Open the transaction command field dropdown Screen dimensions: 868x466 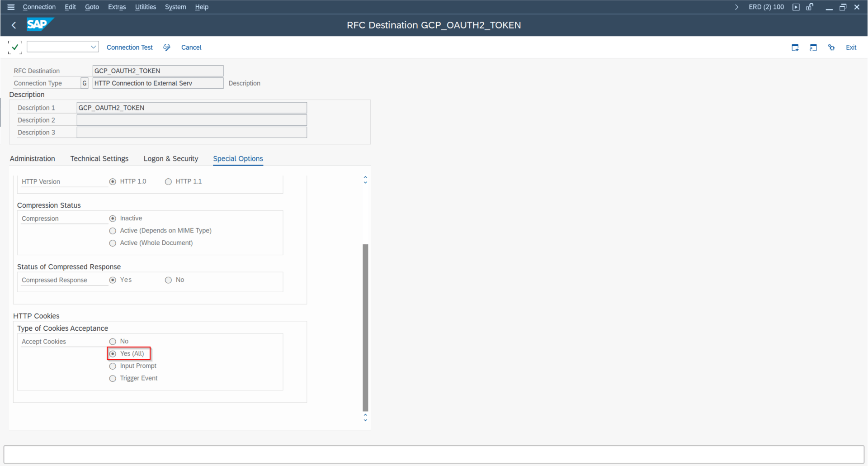coord(94,47)
